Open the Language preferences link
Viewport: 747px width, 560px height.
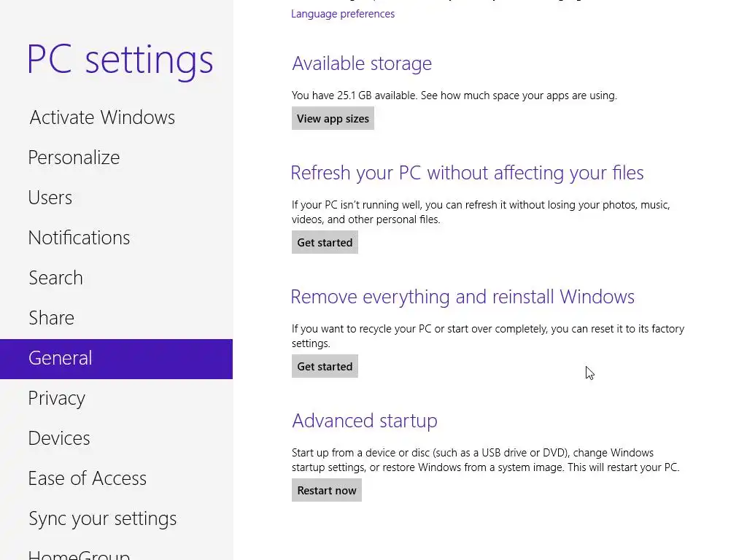tap(343, 14)
